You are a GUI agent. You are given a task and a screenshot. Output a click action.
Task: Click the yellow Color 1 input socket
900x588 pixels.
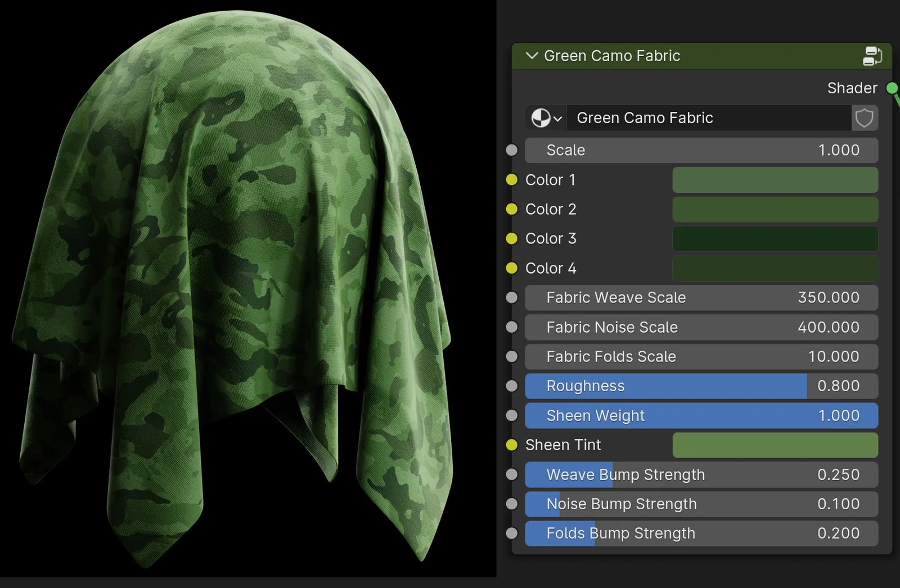pyautogui.click(x=512, y=180)
